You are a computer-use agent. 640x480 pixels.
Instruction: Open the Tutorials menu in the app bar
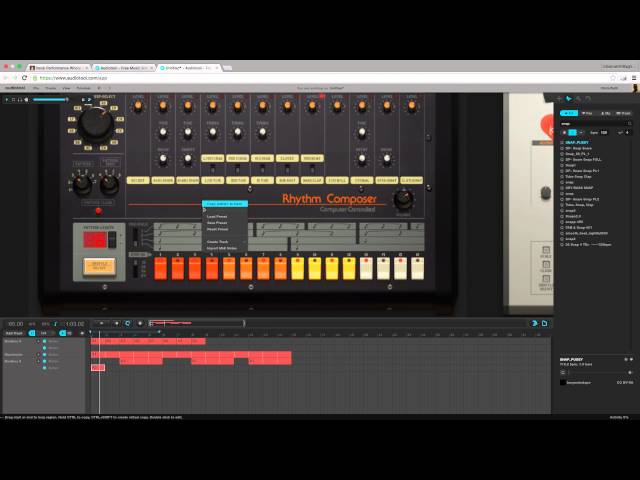(x=83, y=88)
